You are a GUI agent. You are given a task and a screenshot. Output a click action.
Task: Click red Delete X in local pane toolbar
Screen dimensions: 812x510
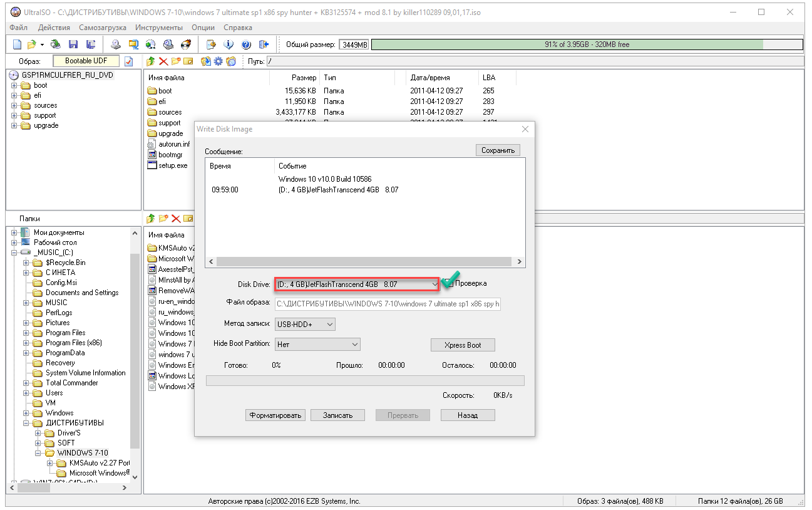[x=176, y=219]
